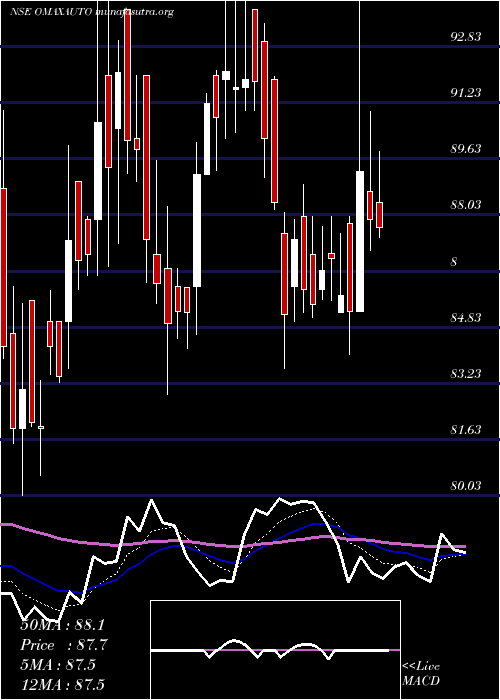Click the 83.23 price axis label

coord(466,374)
